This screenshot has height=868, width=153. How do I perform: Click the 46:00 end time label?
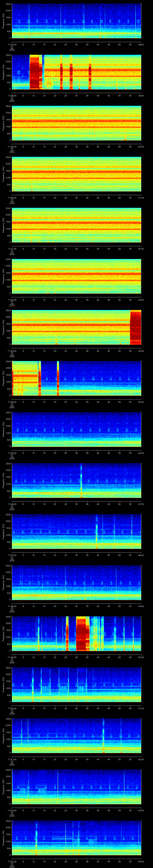(141, 453)
